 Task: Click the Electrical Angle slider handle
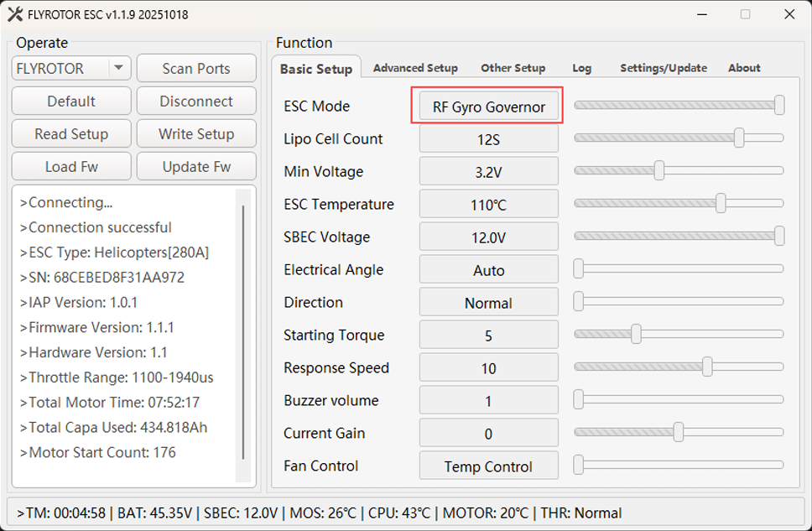coord(579,269)
